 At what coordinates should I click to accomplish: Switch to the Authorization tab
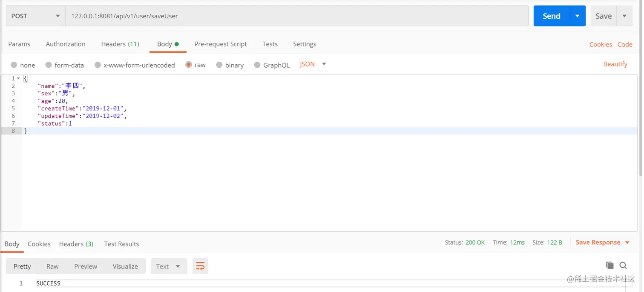point(66,44)
